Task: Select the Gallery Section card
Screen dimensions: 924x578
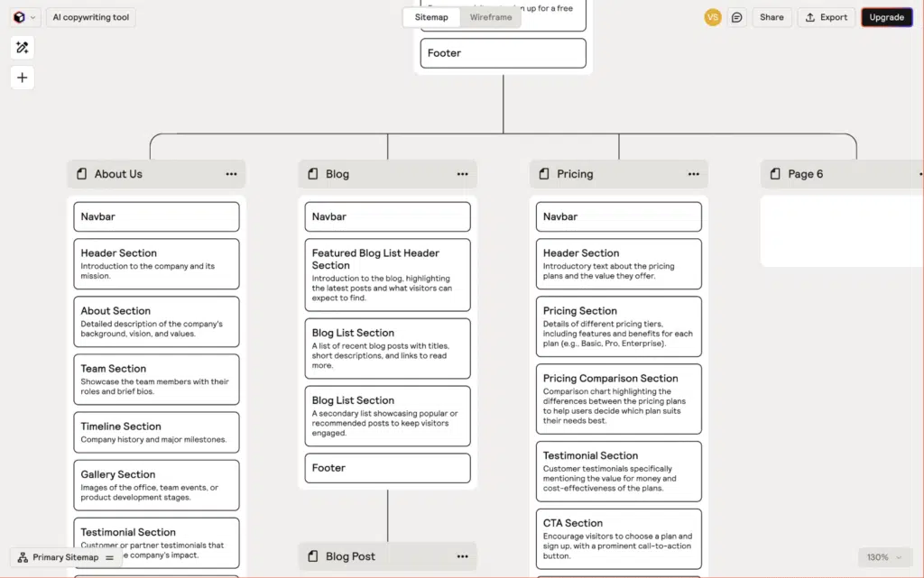Action: (156, 486)
